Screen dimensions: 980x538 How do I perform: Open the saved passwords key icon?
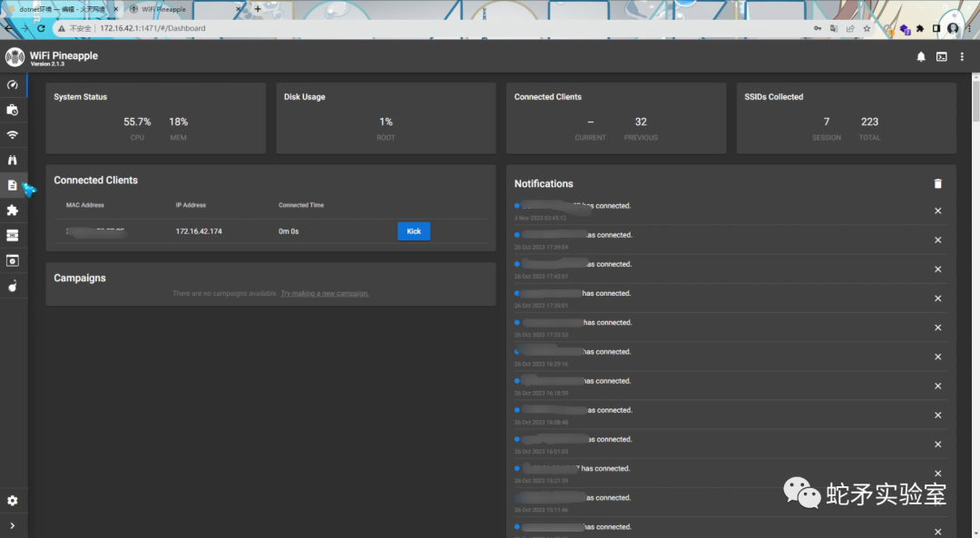[x=818, y=28]
